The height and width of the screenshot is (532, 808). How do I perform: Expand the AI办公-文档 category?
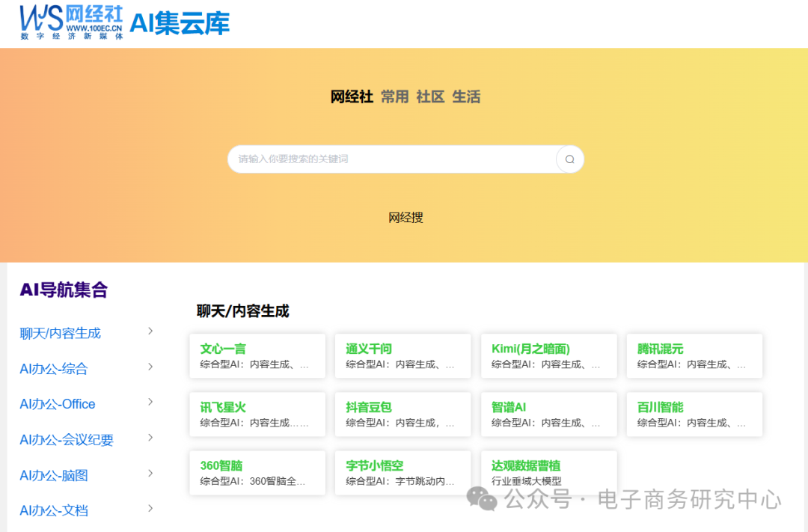pyautogui.click(x=54, y=510)
